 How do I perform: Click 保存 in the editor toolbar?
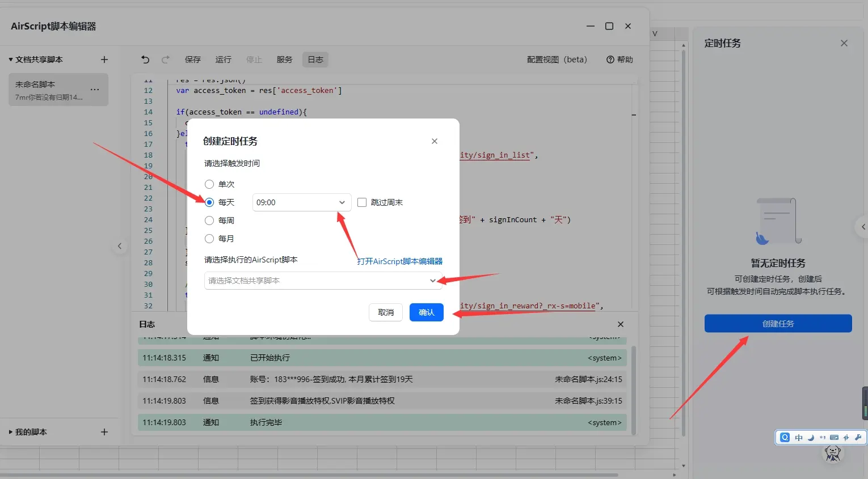point(193,60)
